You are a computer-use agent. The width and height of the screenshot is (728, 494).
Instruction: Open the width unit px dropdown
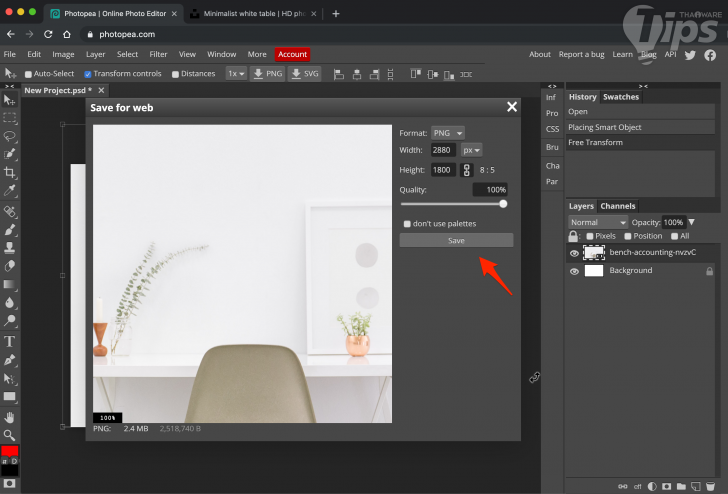471,150
